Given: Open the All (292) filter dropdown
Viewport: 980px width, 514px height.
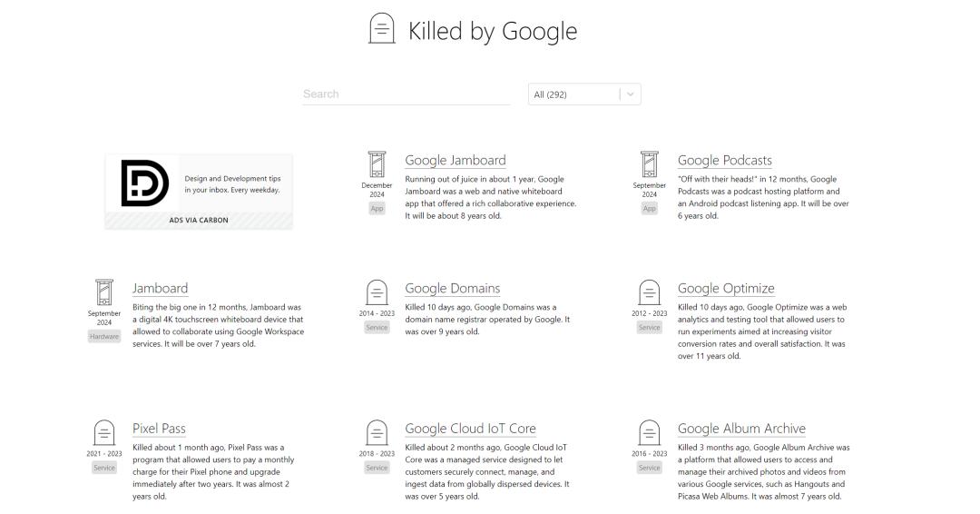Looking at the screenshot, I should [572, 94].
